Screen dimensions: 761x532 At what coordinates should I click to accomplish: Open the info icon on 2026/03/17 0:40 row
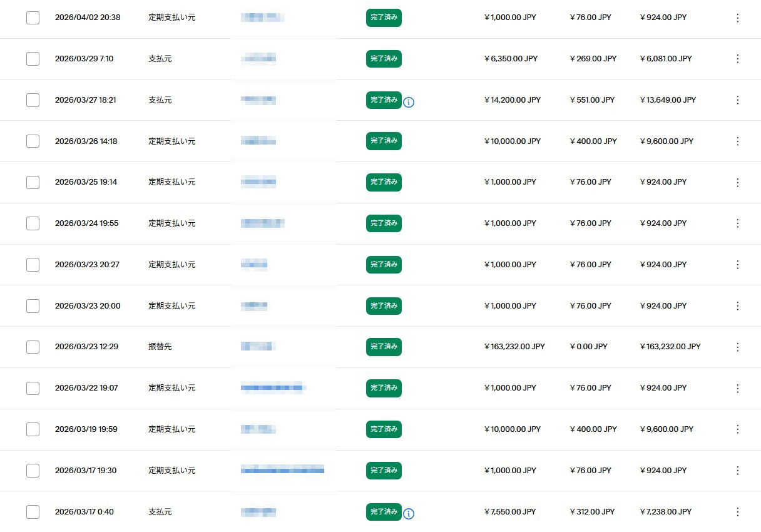click(x=409, y=514)
